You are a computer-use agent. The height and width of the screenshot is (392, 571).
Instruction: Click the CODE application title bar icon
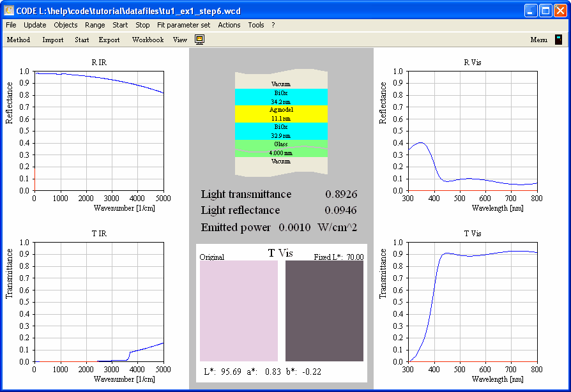click(9, 10)
